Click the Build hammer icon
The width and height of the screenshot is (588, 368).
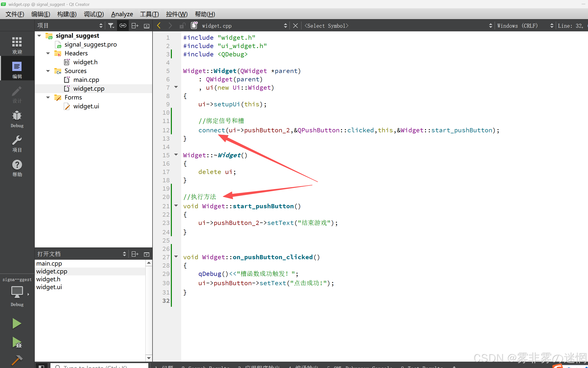click(x=17, y=360)
